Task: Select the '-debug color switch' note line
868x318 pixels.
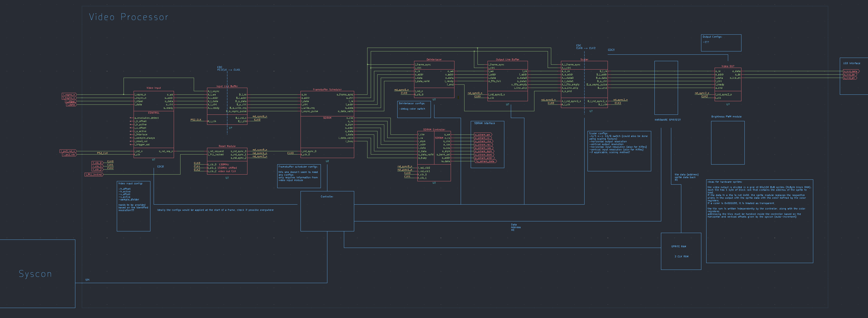Action: pyautogui.click(x=412, y=109)
